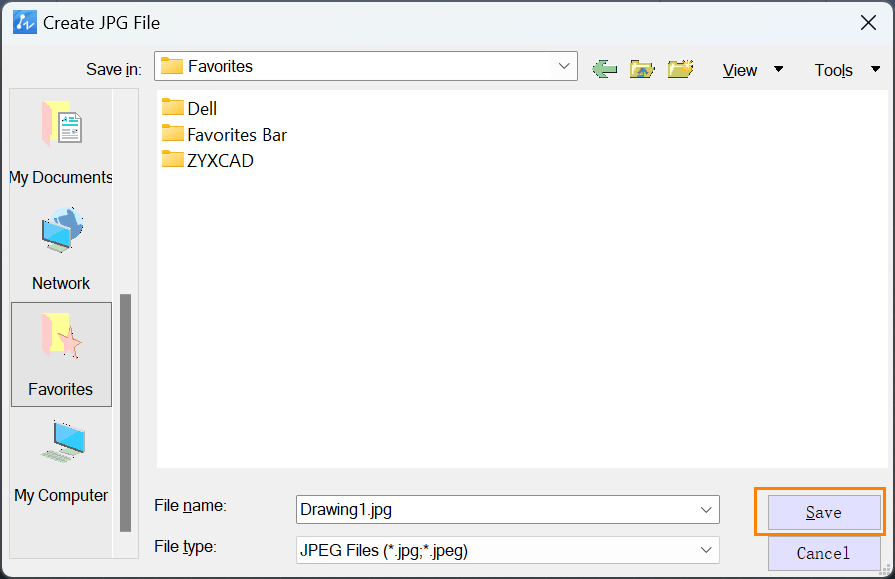Select the Dell folder
The image size is (895, 579).
point(190,108)
